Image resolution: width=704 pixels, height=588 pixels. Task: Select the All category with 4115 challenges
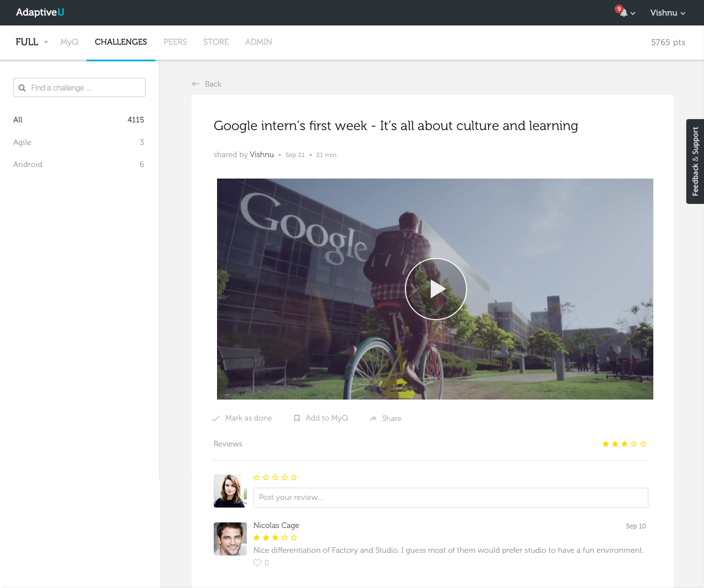click(79, 120)
